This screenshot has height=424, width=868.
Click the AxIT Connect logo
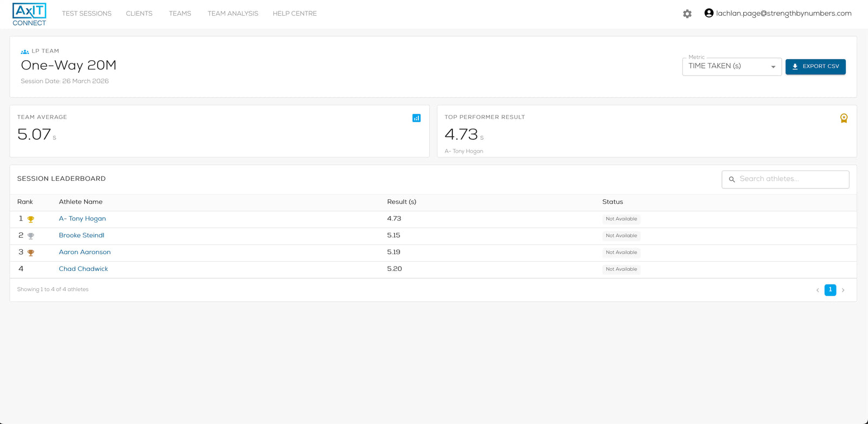(x=29, y=14)
